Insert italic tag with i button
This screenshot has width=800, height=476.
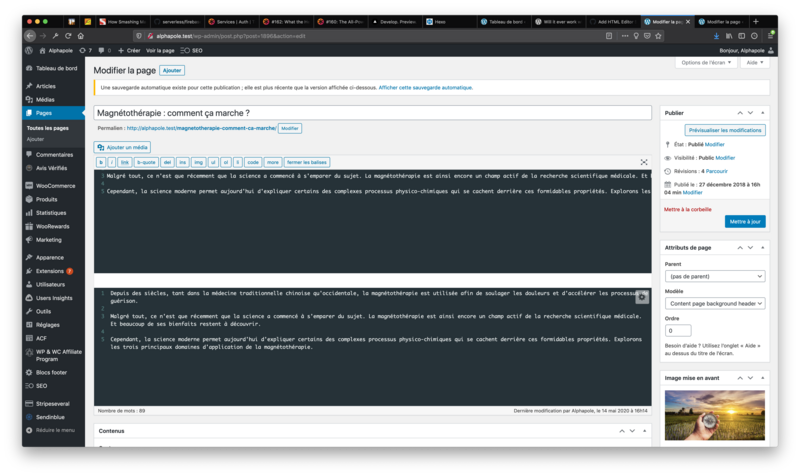click(x=112, y=162)
